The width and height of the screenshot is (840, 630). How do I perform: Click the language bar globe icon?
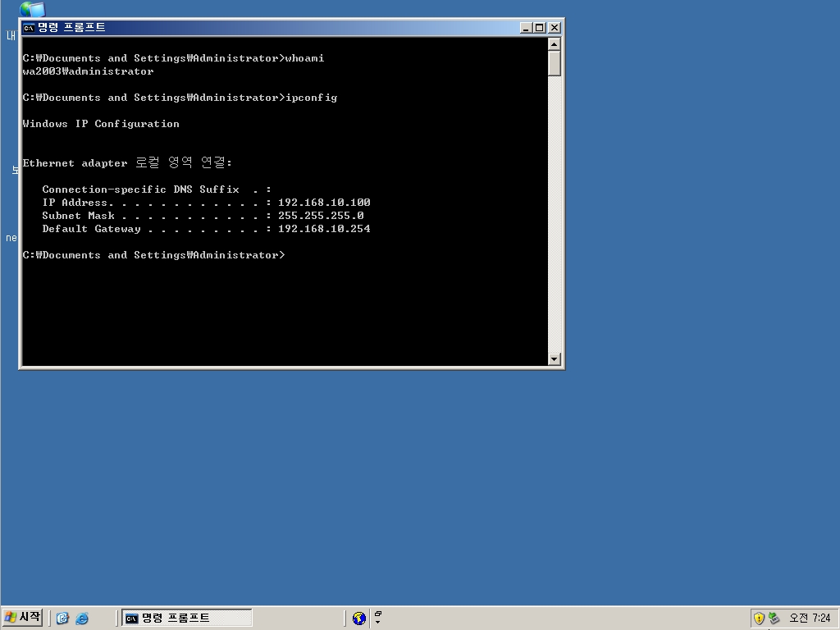pyautogui.click(x=359, y=619)
